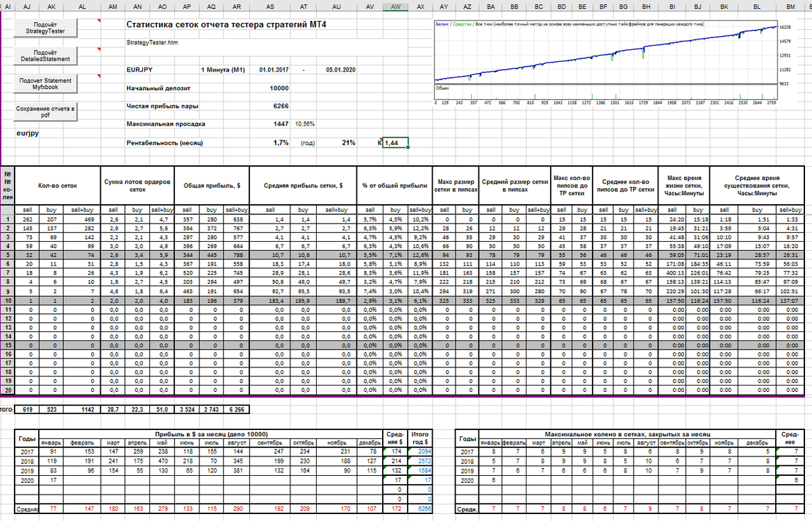Click the '1 Минута (М1)' timeframe cell
The image size is (812, 521).
click(x=223, y=70)
